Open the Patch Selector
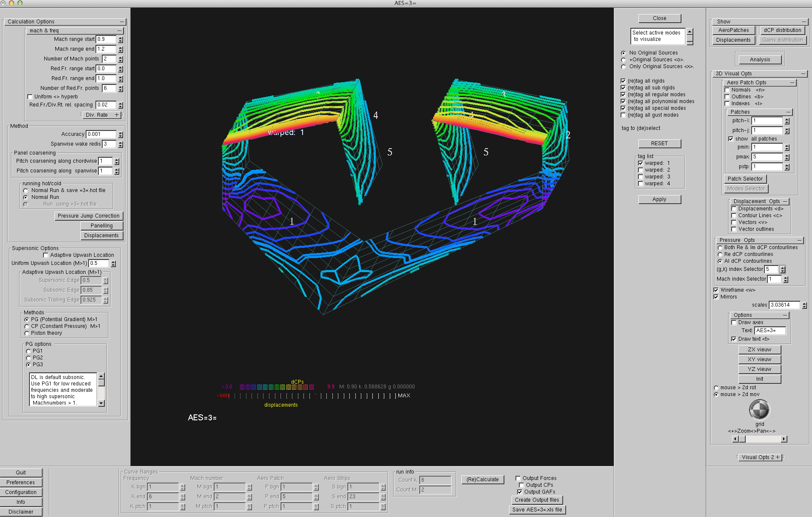 pyautogui.click(x=745, y=179)
